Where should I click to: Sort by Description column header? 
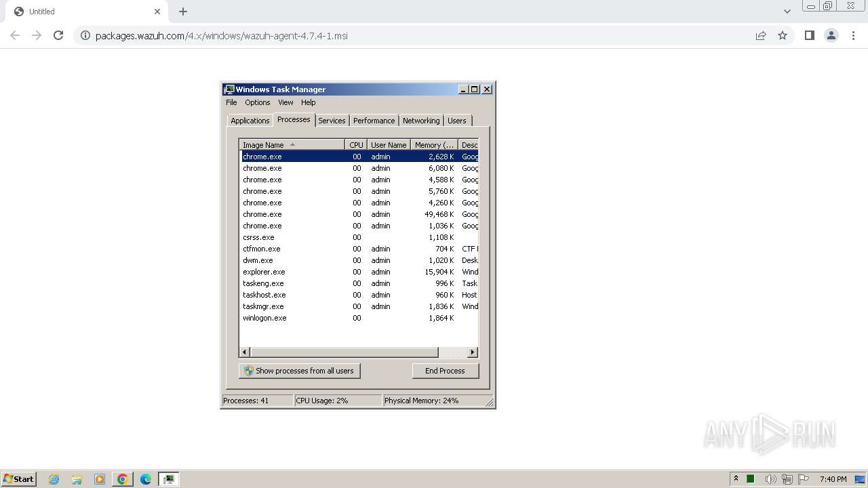tap(469, 145)
